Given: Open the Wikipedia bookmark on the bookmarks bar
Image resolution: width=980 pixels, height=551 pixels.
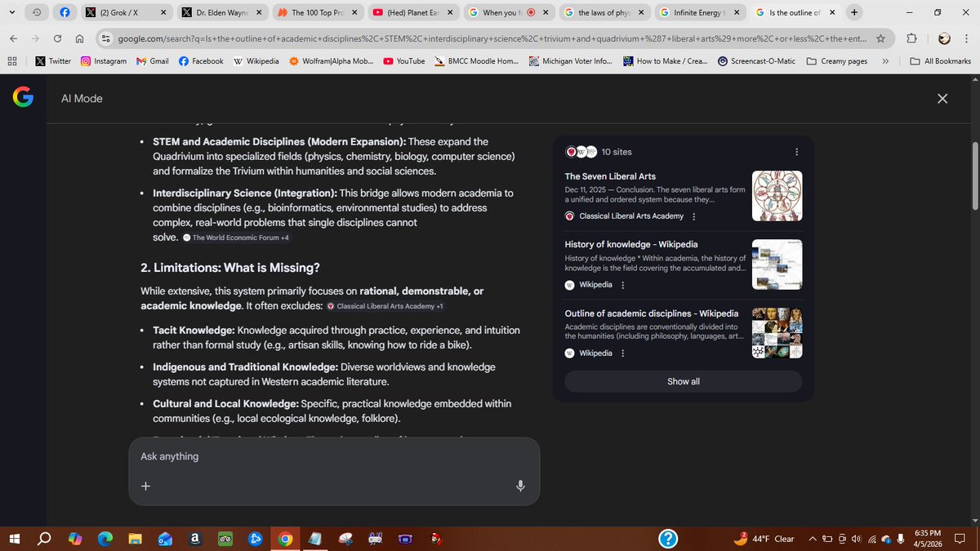Looking at the screenshot, I should click(x=256, y=60).
